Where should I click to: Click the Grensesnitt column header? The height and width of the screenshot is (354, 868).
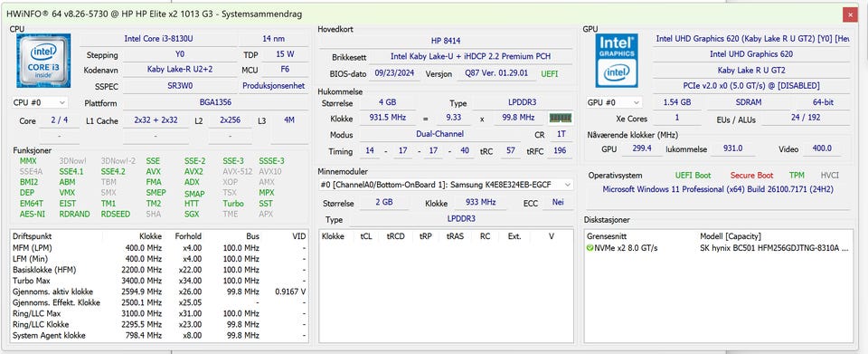pyautogui.click(x=642, y=236)
